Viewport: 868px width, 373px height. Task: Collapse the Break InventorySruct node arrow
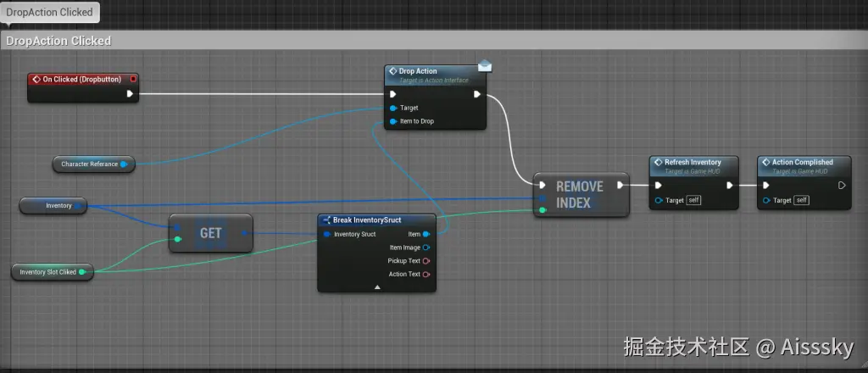point(377,287)
